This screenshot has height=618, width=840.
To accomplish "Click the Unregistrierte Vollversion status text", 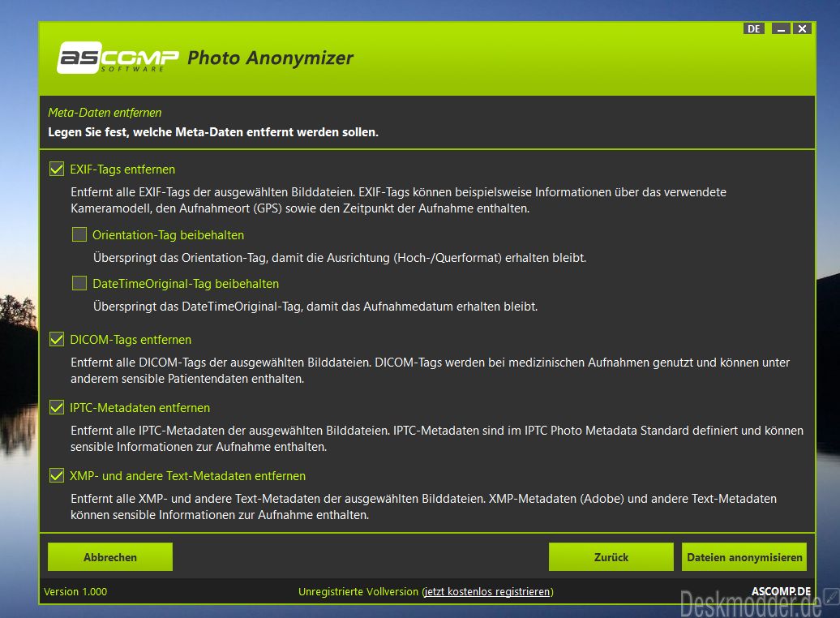I will click(x=358, y=592).
